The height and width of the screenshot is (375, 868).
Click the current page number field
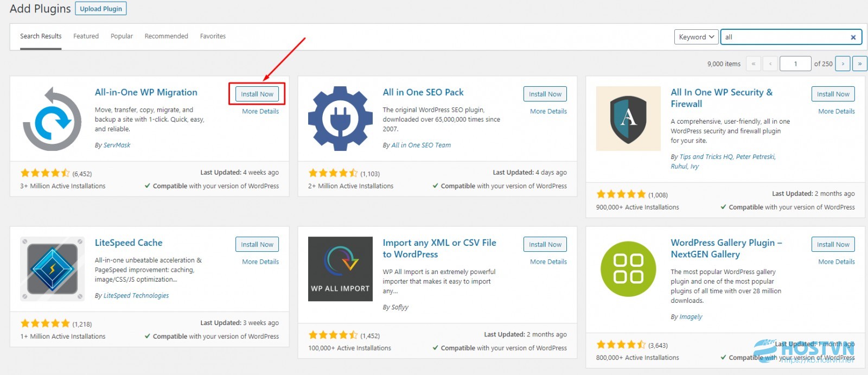click(795, 63)
